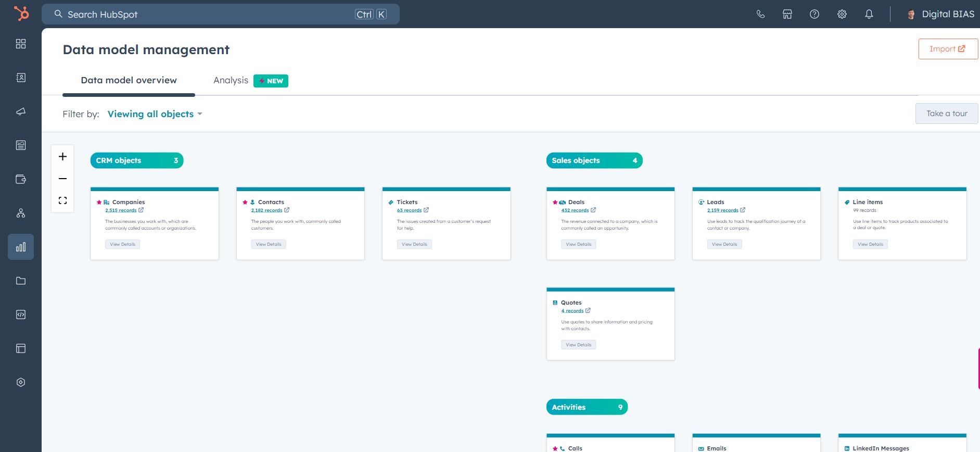Click View Details on Tickets card
Screen dimensions: 980x452
[414, 244]
